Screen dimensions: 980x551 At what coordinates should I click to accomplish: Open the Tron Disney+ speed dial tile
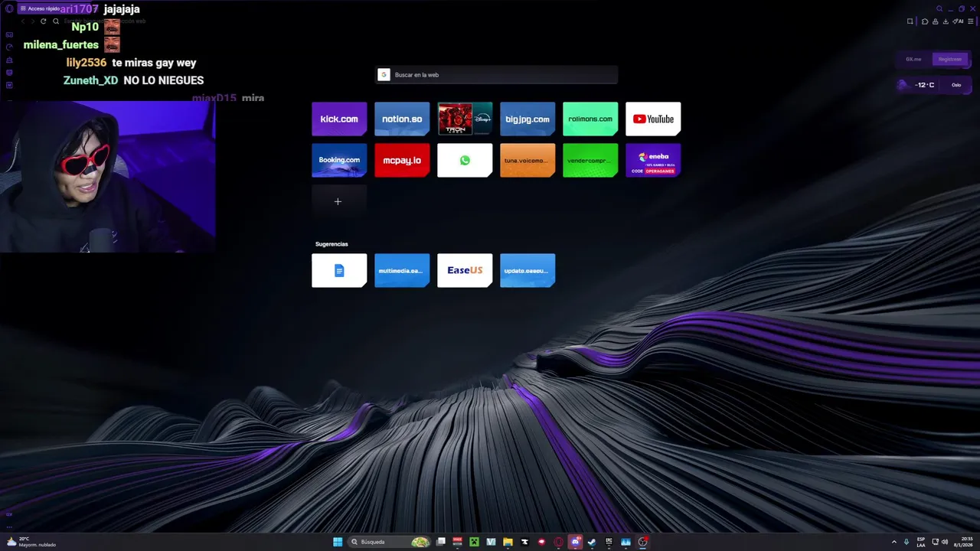click(x=465, y=119)
